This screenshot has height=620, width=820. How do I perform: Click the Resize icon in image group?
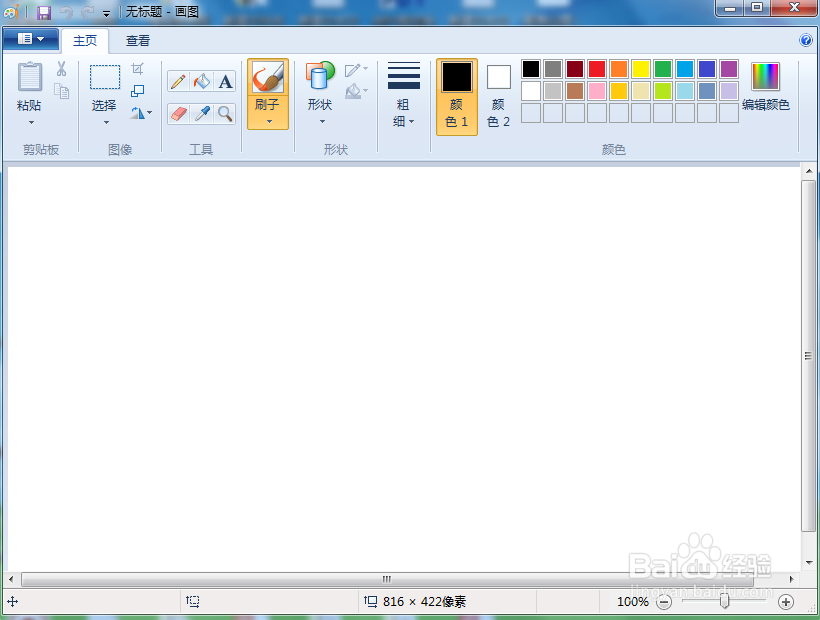pyautogui.click(x=137, y=91)
